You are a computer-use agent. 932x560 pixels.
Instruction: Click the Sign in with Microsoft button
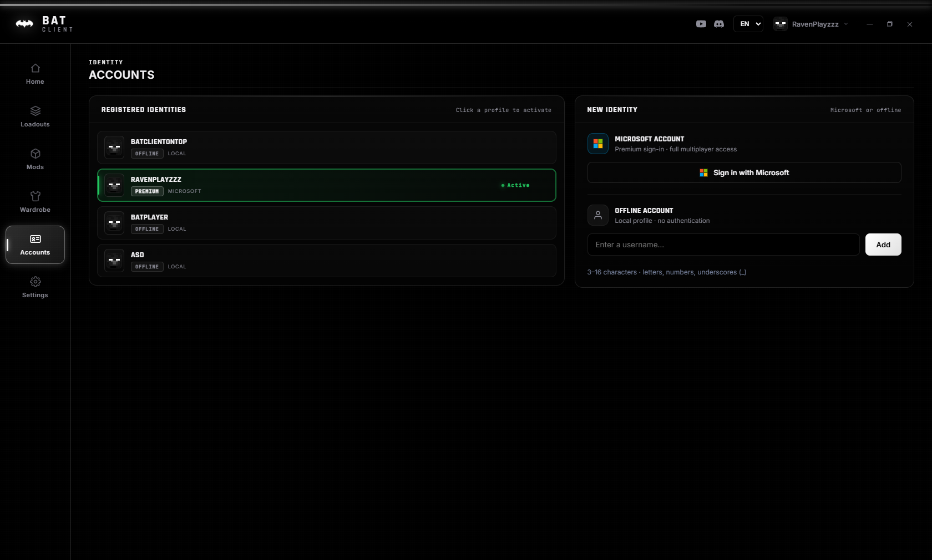click(x=744, y=172)
